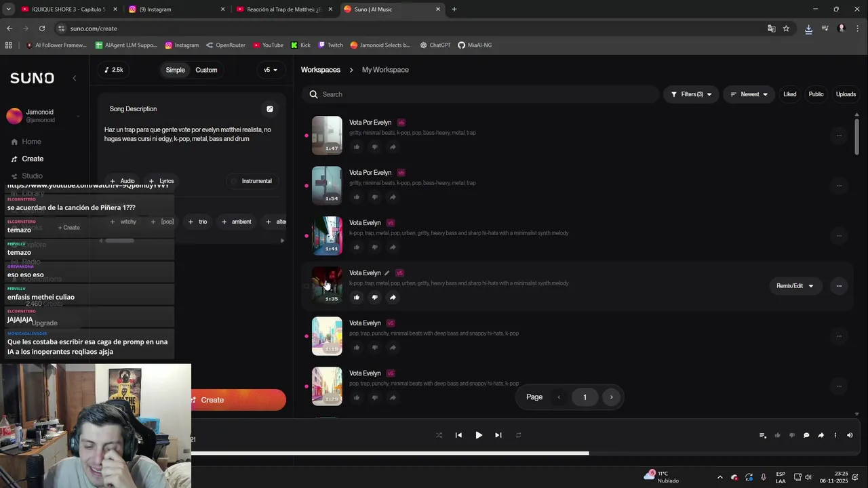Click the style tags scroll right arrow
868x488 pixels.
(282, 240)
